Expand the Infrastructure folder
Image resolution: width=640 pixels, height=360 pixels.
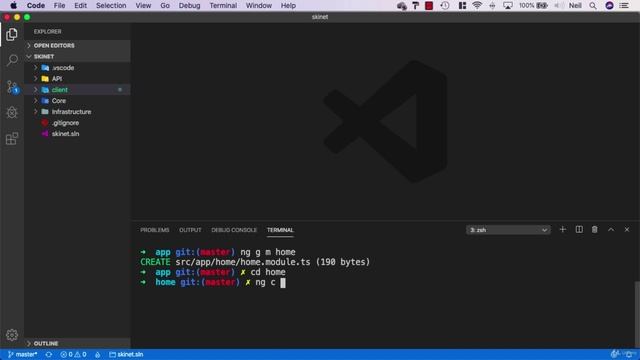pos(78,111)
